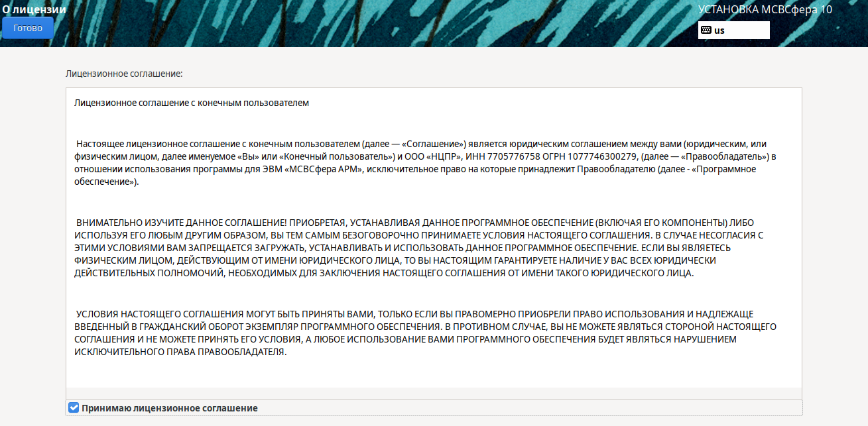Click the line starting ДЕЙСТВИТЕЛЬНЫХ ПОЛНОМОЧИЙ
The width and height of the screenshot is (868, 426).
coord(385,273)
